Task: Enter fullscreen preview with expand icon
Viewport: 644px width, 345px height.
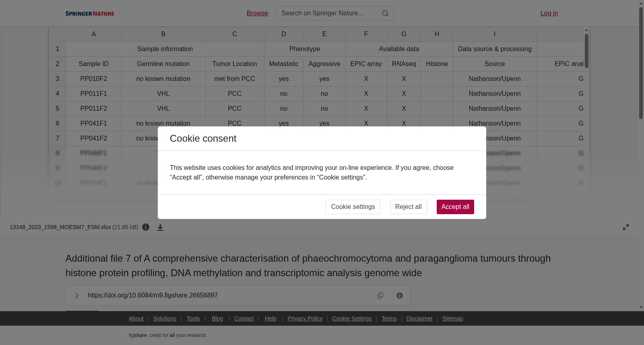Action: [626, 227]
